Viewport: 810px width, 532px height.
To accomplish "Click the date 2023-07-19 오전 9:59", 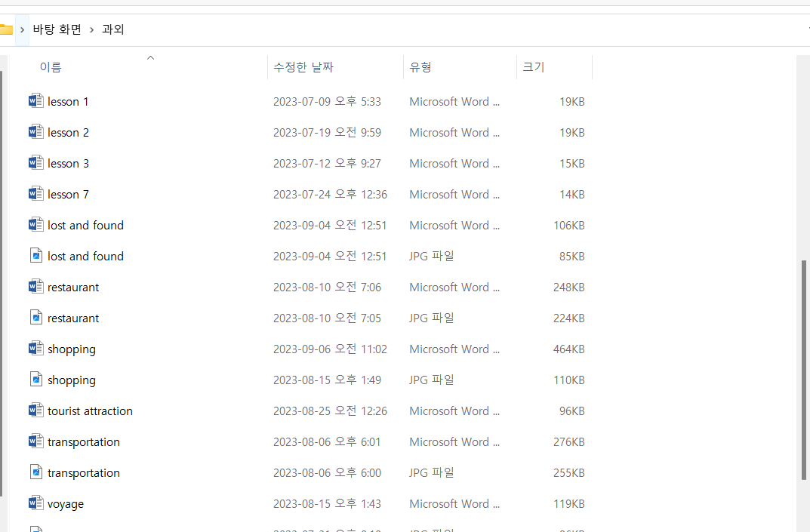I will pos(327,133).
